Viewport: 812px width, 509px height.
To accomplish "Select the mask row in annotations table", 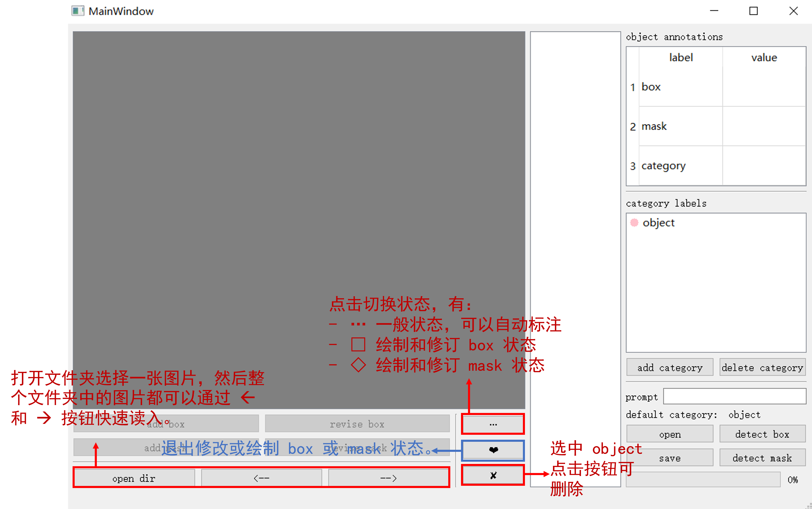I will coord(654,126).
